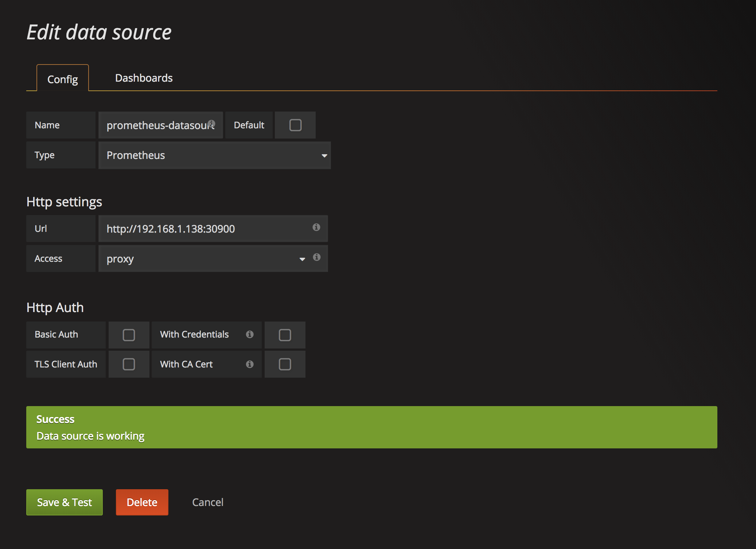This screenshot has height=549, width=756.
Task: Enable the With Credentials checkbox
Action: click(285, 335)
